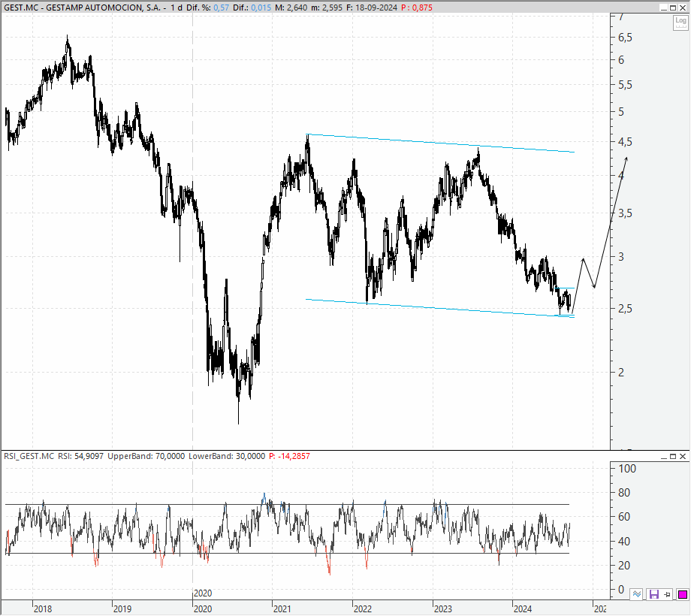Click the 2019 label on the time axis
This screenshot has height=616, width=691.
(122, 609)
